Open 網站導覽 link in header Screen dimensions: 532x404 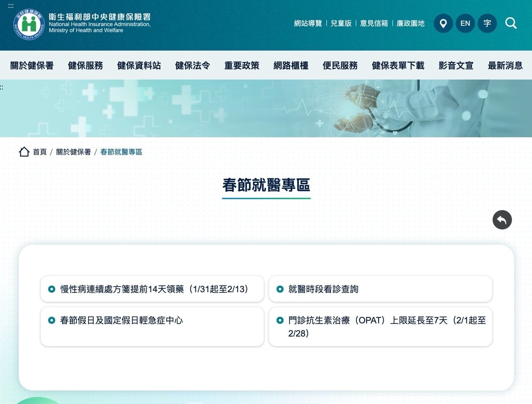pos(308,23)
